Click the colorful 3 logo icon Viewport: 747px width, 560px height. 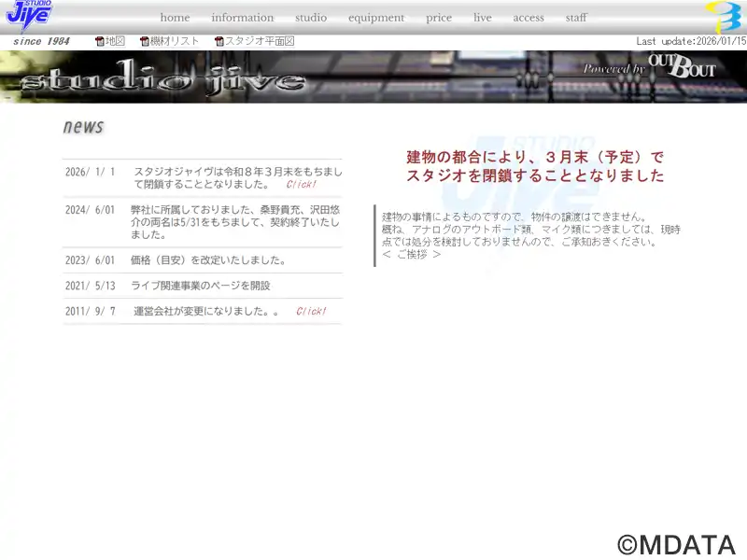[725, 17]
